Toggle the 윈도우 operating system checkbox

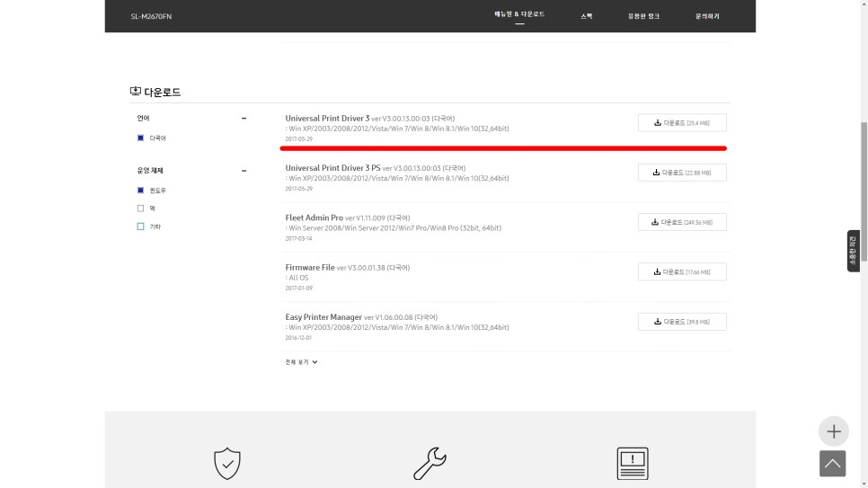click(x=140, y=190)
